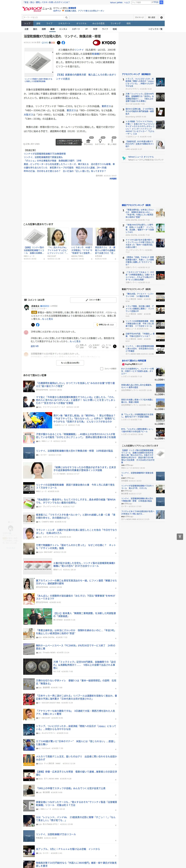Open related link リンナイ浴室暖房乾燥機37万台無償修理
This screenshot has height=868, width=186.
(x=45, y=154)
